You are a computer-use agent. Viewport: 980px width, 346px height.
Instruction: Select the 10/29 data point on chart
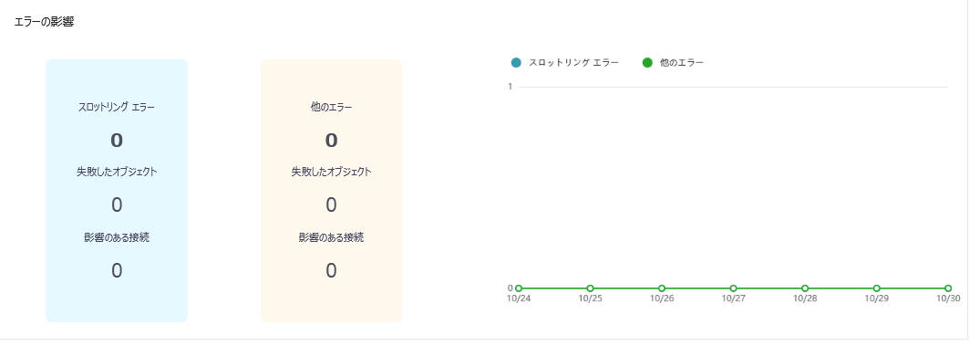[876, 288]
